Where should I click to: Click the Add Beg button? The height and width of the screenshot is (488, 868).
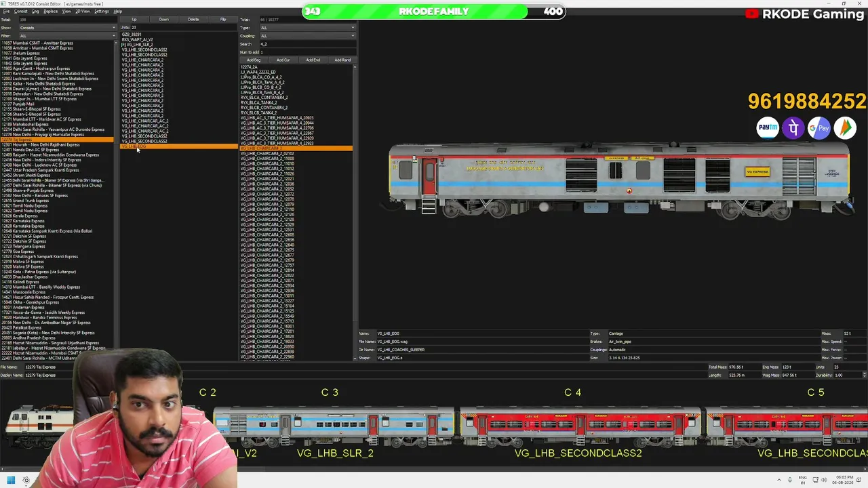(x=254, y=60)
